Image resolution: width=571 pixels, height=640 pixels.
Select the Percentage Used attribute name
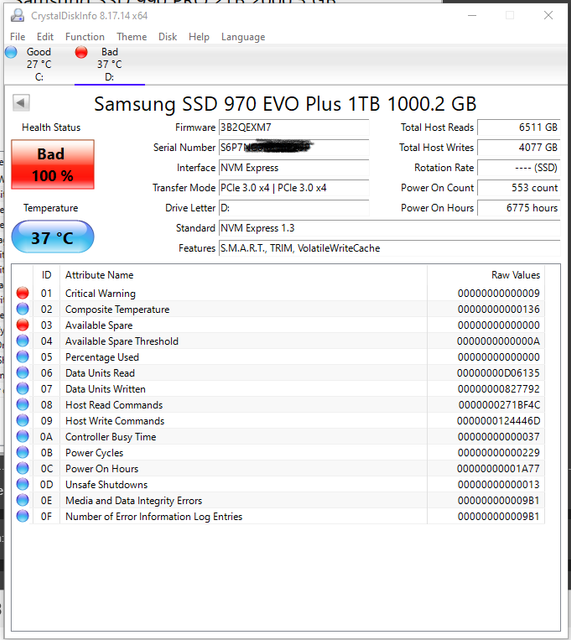pyautogui.click(x=102, y=357)
